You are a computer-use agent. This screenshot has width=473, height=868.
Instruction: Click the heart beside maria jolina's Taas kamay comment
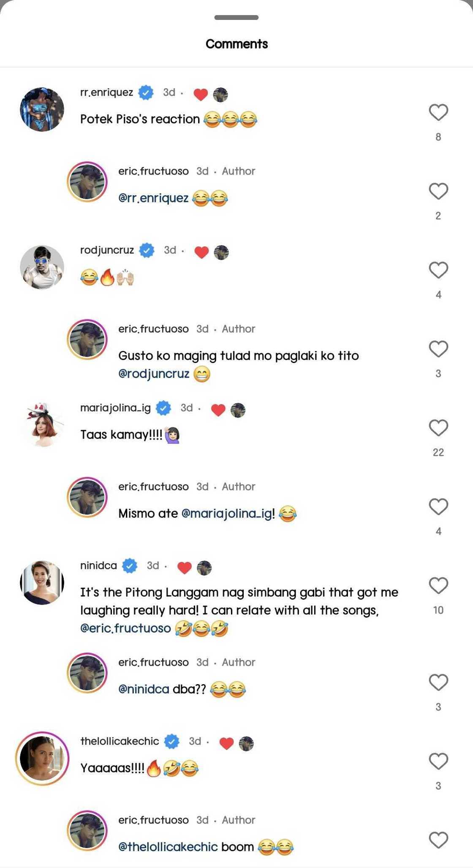tap(438, 428)
